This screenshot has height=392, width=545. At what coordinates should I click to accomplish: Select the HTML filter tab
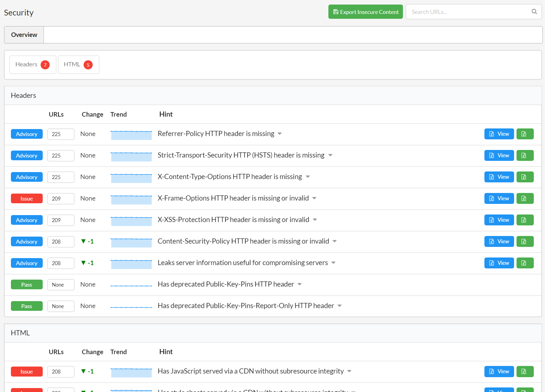pos(78,65)
